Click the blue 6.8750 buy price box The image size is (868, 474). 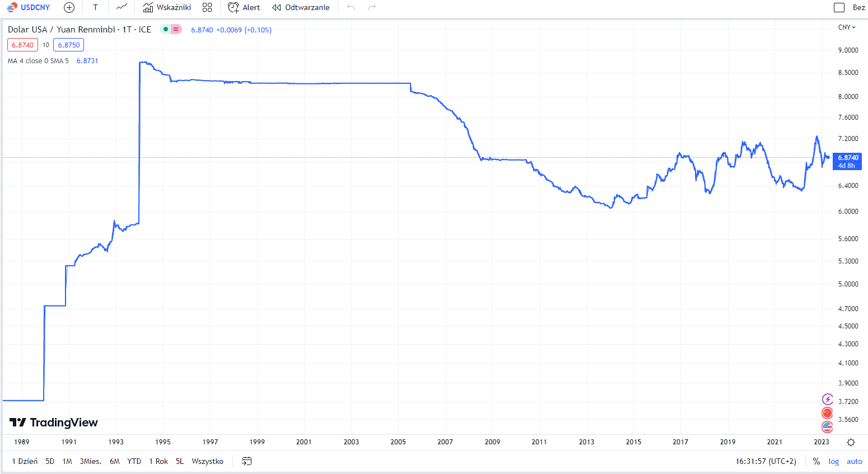pyautogui.click(x=68, y=45)
